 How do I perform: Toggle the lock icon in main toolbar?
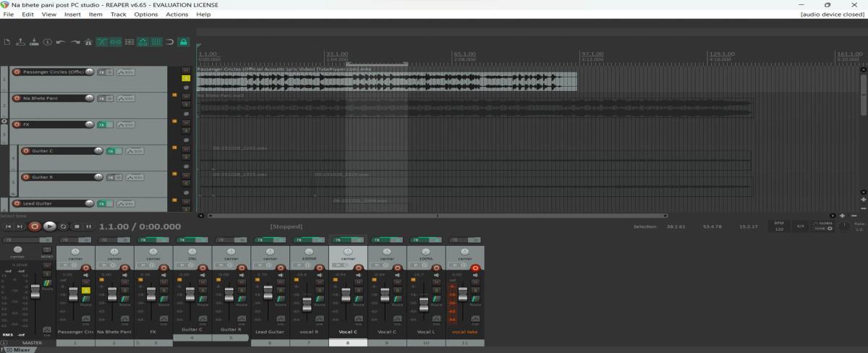[x=184, y=42]
